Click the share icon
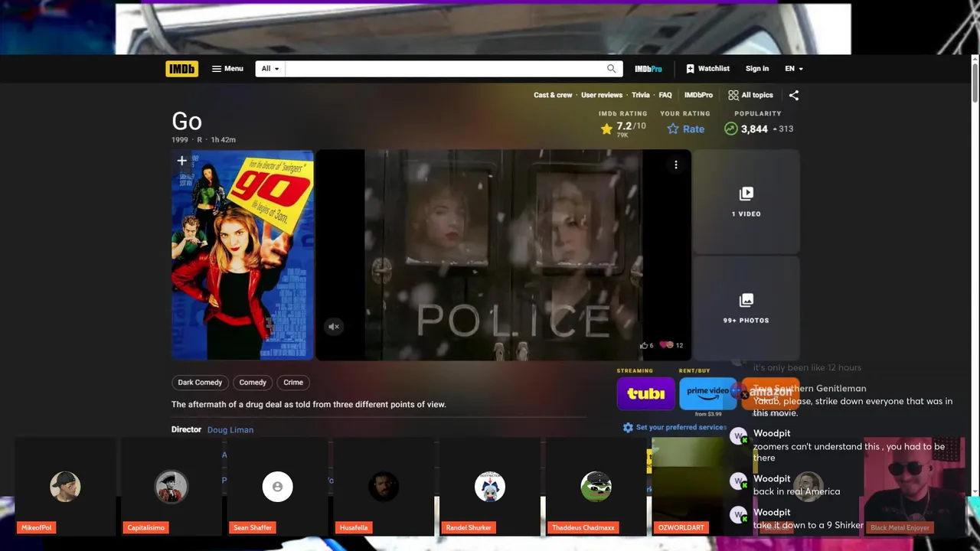Viewport: 980px width, 551px height. click(x=794, y=96)
